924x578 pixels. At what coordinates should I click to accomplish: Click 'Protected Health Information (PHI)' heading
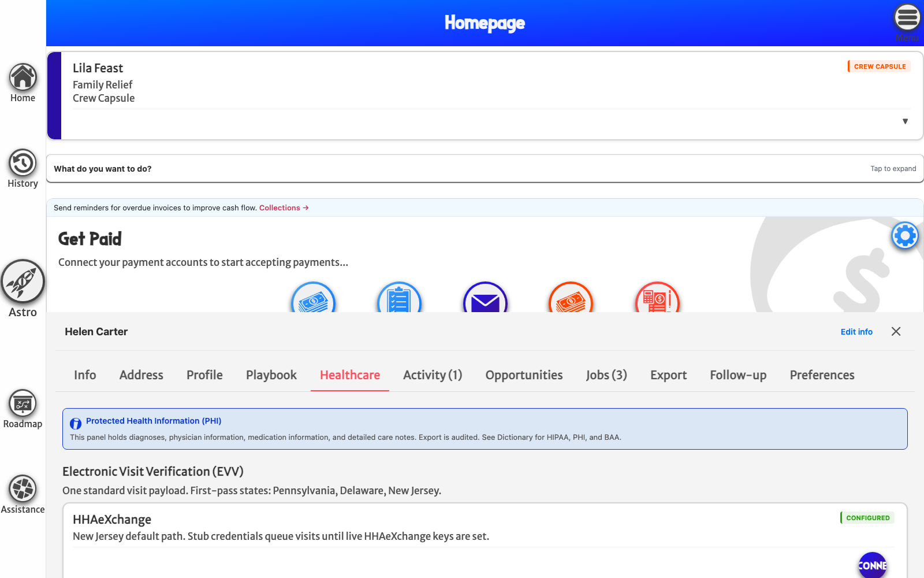coord(154,421)
